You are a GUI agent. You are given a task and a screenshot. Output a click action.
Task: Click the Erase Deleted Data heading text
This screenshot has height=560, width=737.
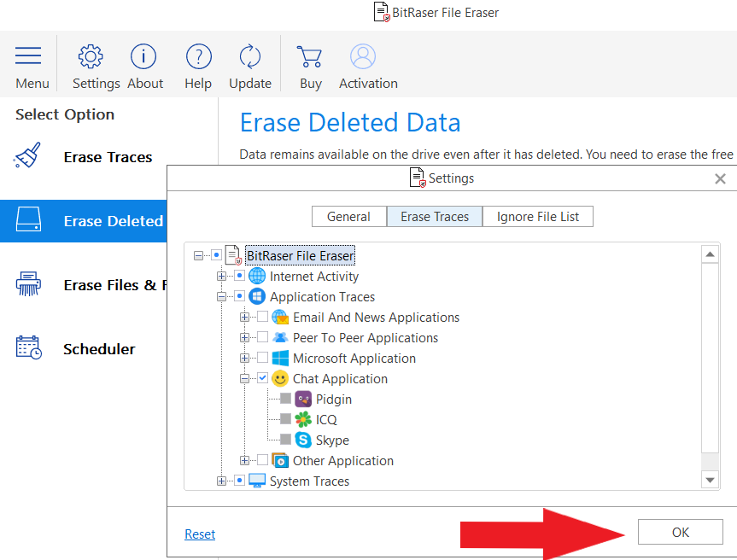click(350, 123)
